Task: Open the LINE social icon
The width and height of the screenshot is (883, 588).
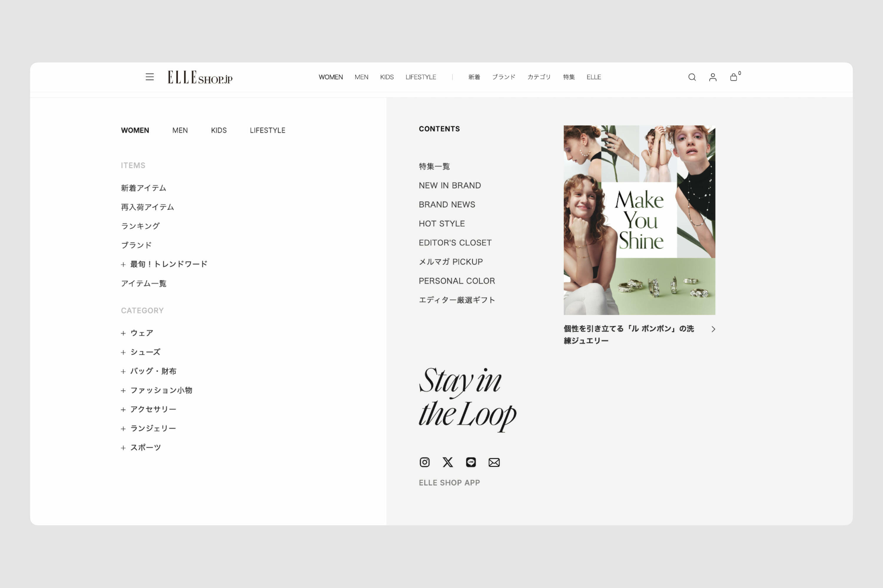Action: [x=471, y=462]
